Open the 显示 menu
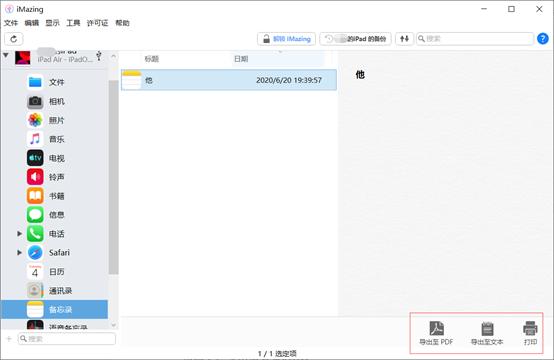Screen dimensions: 554x360 tap(52, 23)
